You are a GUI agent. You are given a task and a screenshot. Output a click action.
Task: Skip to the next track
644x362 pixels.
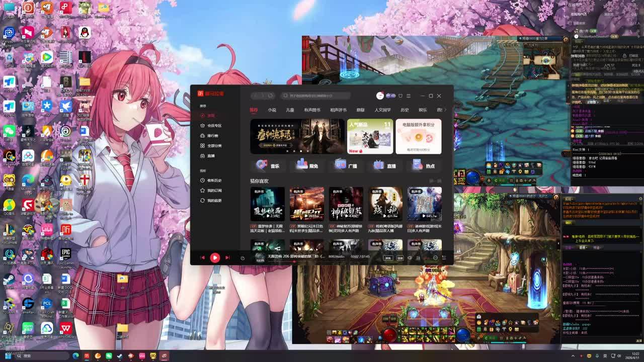227,258
